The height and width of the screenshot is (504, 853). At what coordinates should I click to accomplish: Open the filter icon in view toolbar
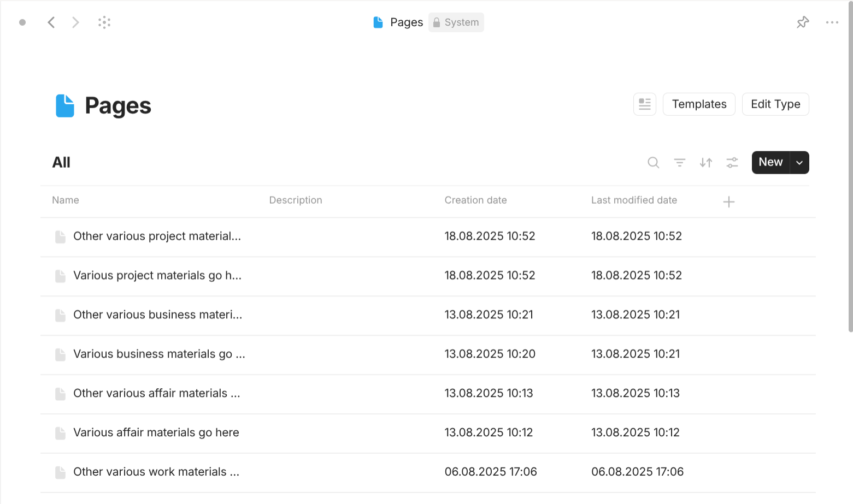point(679,163)
